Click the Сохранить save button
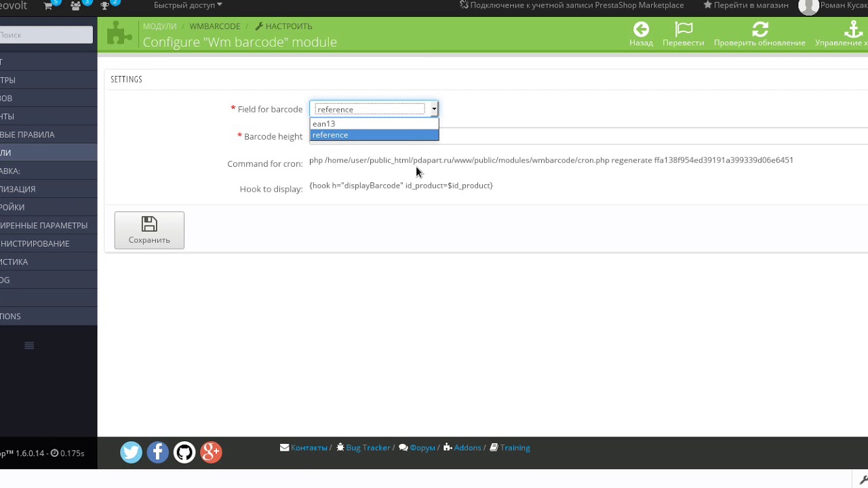The image size is (868, 488). point(149,230)
